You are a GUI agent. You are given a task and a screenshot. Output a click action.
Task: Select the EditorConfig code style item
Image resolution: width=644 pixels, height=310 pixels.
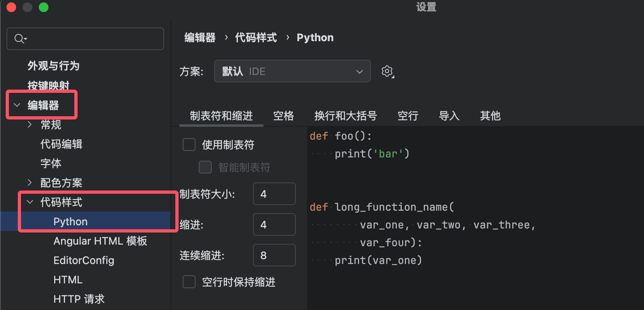(84, 260)
